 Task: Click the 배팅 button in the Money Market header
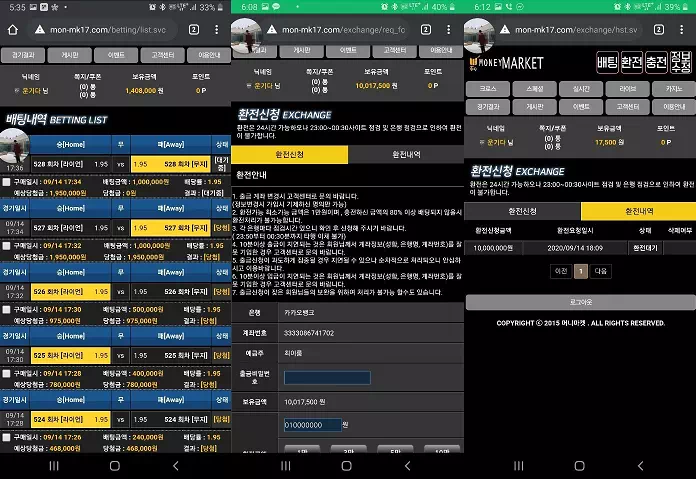[x=607, y=63]
